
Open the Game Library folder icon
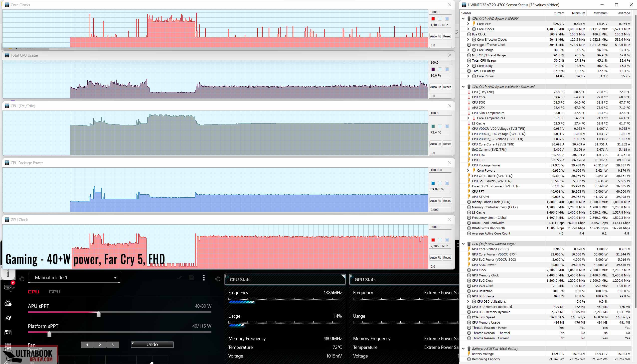click(x=8, y=333)
